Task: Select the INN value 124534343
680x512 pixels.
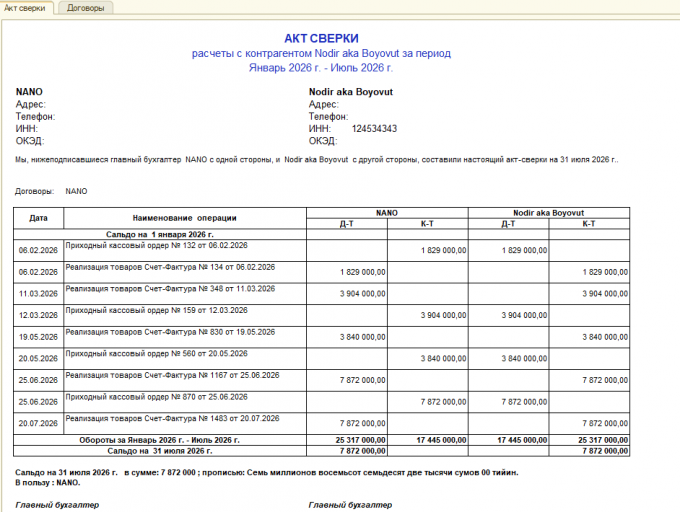Action: pos(374,129)
